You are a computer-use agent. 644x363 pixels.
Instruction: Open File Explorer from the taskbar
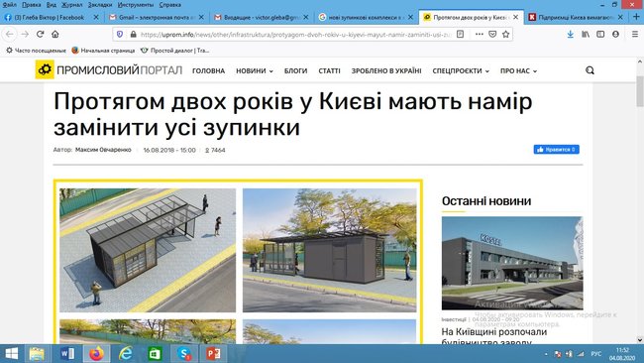(37, 353)
